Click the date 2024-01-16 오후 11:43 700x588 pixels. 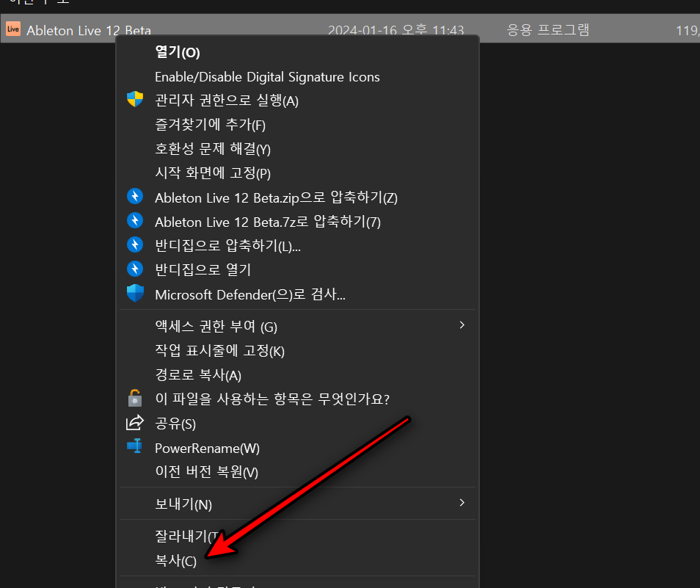(396, 30)
